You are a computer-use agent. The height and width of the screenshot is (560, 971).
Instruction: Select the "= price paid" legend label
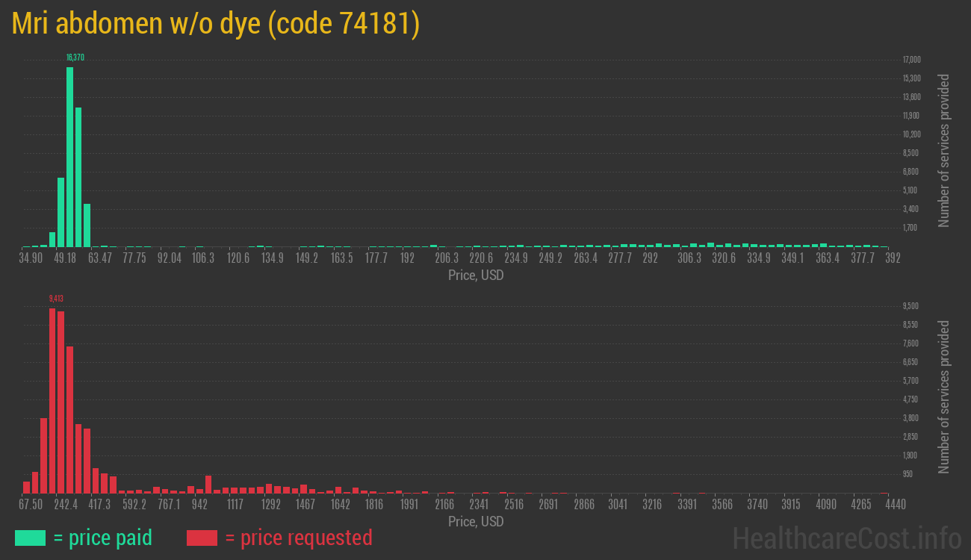tap(103, 538)
